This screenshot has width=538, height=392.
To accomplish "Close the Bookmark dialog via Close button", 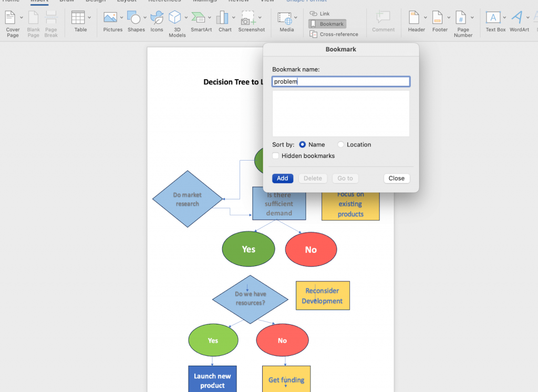I will click(397, 178).
